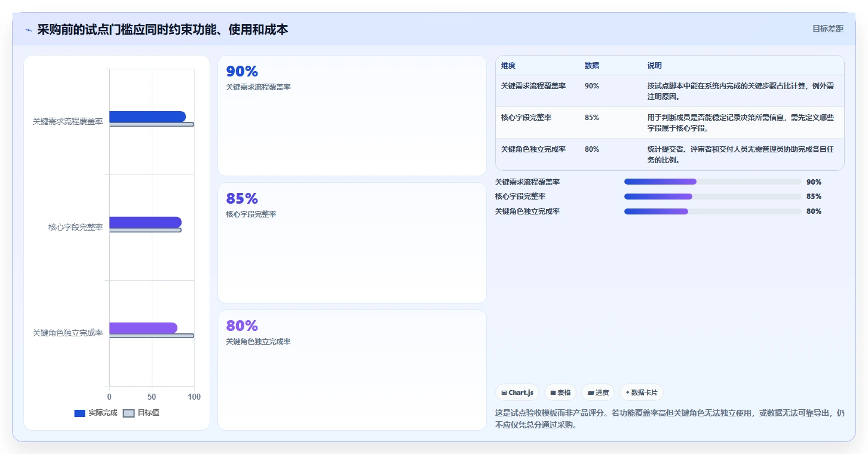Click the purple 实际完成 chart bar for 关键角色独立完成率
Screen dimensions: 868x454
(143, 328)
